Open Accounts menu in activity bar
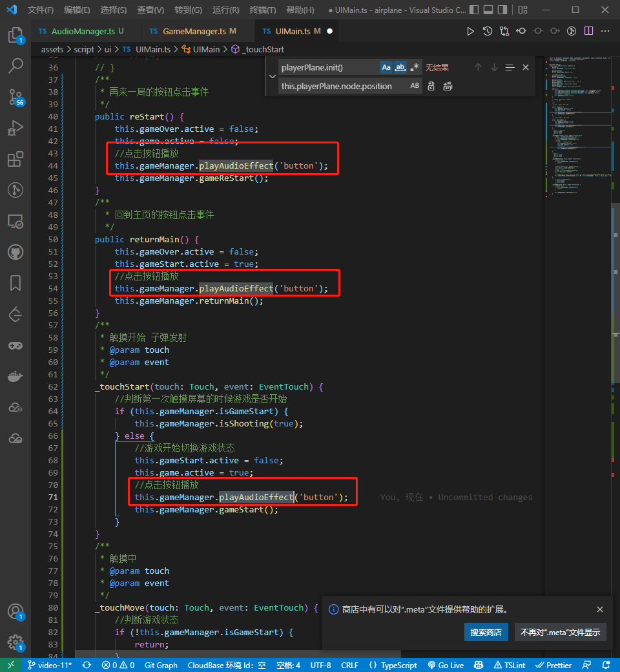The width and height of the screenshot is (620, 672). (15, 612)
